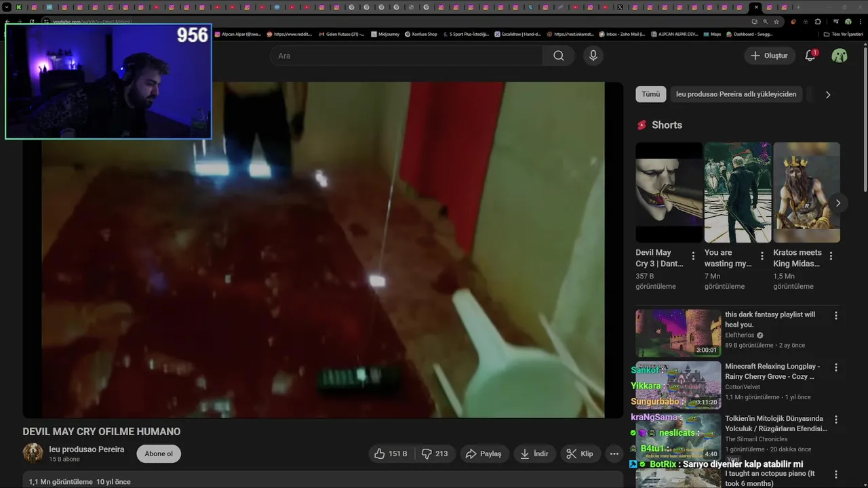Reload the page in the browser toolbar
868x488 pixels.
[x=31, y=22]
